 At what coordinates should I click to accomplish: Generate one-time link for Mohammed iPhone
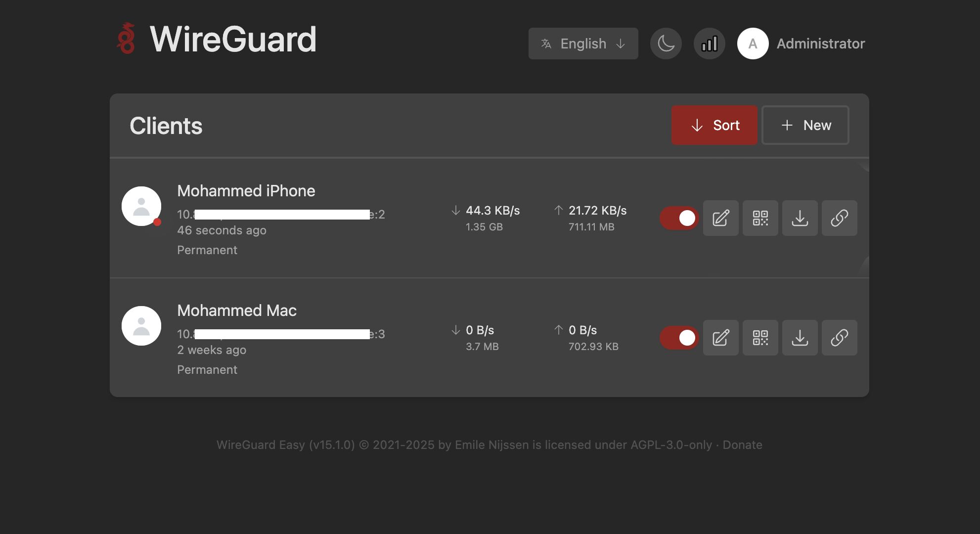click(x=839, y=218)
